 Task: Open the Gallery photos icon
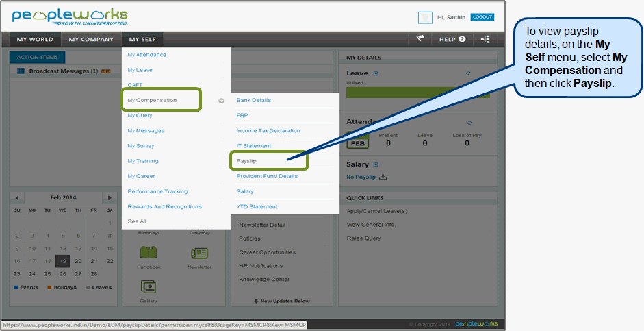click(x=149, y=286)
